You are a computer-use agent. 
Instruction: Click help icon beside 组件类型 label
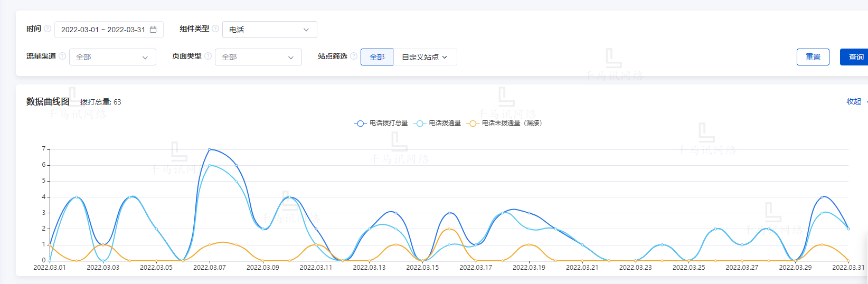[x=215, y=29]
